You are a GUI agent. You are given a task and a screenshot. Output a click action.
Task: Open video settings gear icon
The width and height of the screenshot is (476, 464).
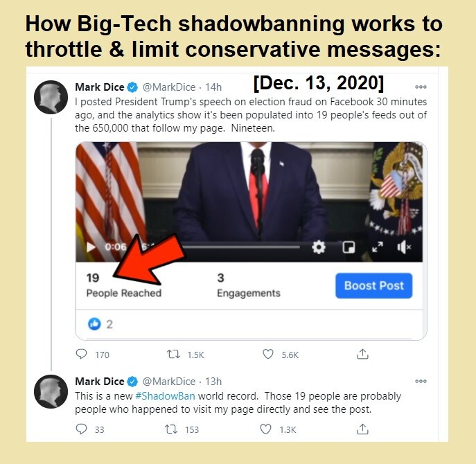click(x=319, y=247)
